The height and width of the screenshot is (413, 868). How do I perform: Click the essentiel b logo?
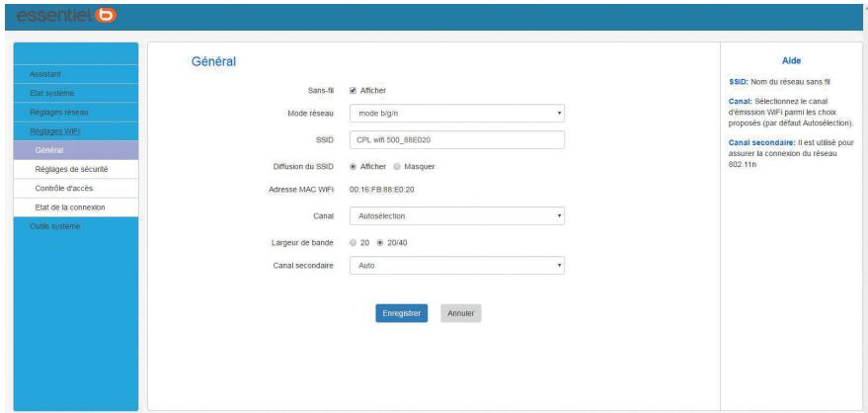(65, 16)
